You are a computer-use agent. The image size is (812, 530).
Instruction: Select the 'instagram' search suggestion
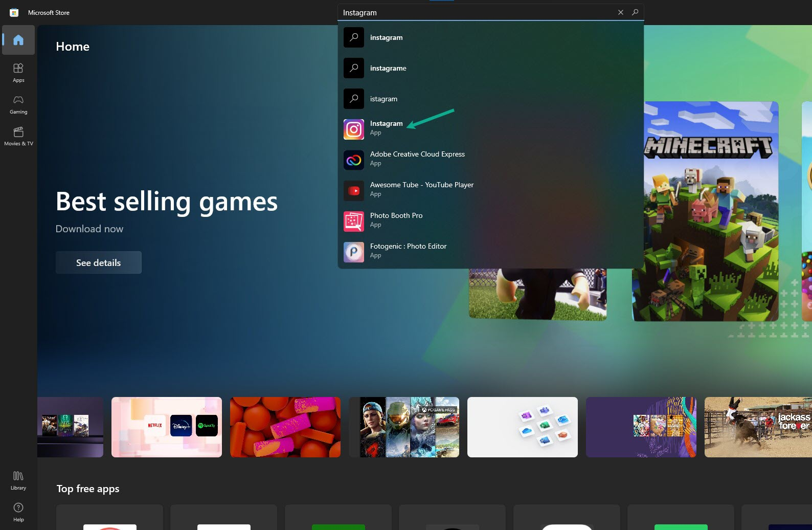[x=491, y=37]
